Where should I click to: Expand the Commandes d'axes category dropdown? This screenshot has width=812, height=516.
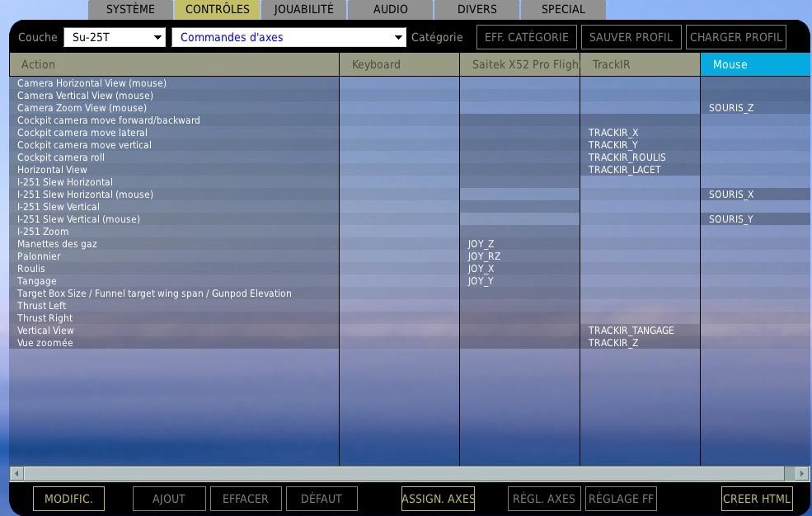[289, 37]
